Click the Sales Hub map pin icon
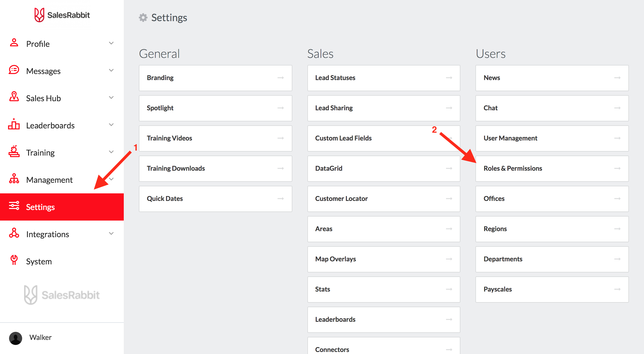Image resolution: width=644 pixels, height=354 pixels. coord(14,97)
